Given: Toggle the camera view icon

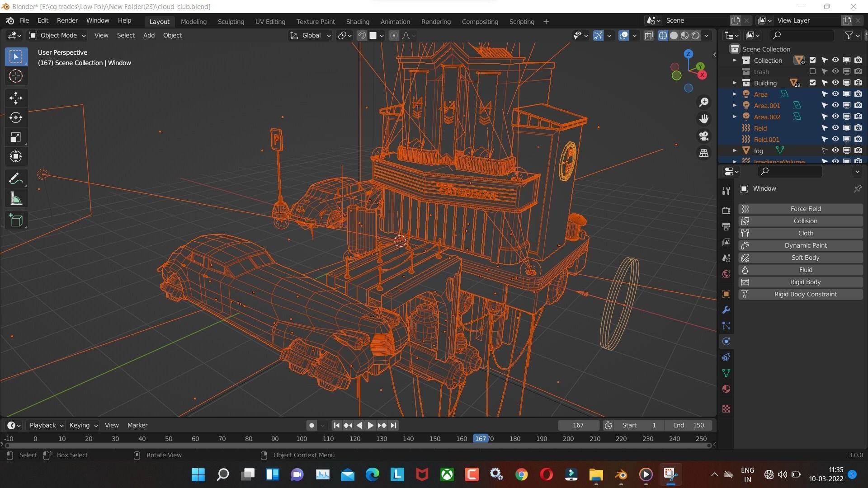Looking at the screenshot, I should click(x=704, y=136).
